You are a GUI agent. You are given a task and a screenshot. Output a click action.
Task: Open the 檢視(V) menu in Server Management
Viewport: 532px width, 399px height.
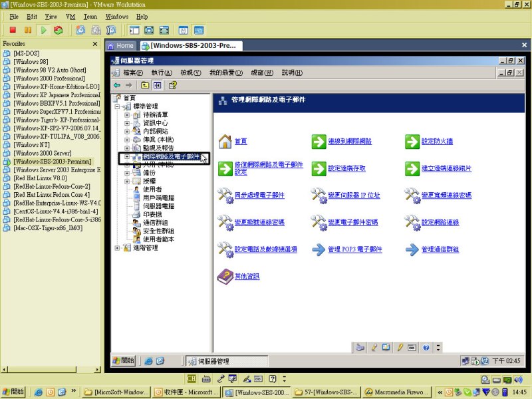coord(191,72)
